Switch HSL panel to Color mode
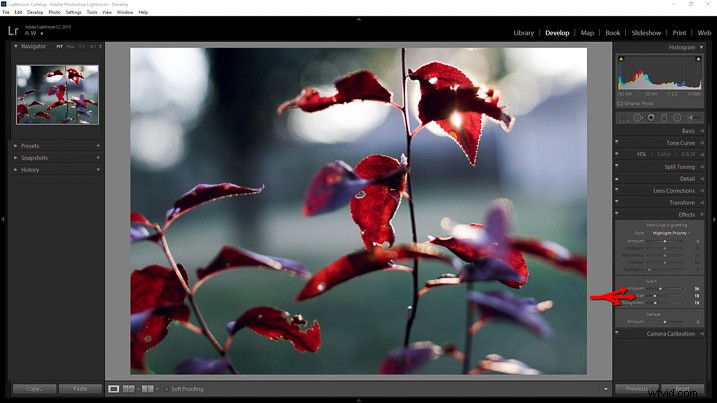Viewport: 717px width, 403px height. click(x=664, y=154)
